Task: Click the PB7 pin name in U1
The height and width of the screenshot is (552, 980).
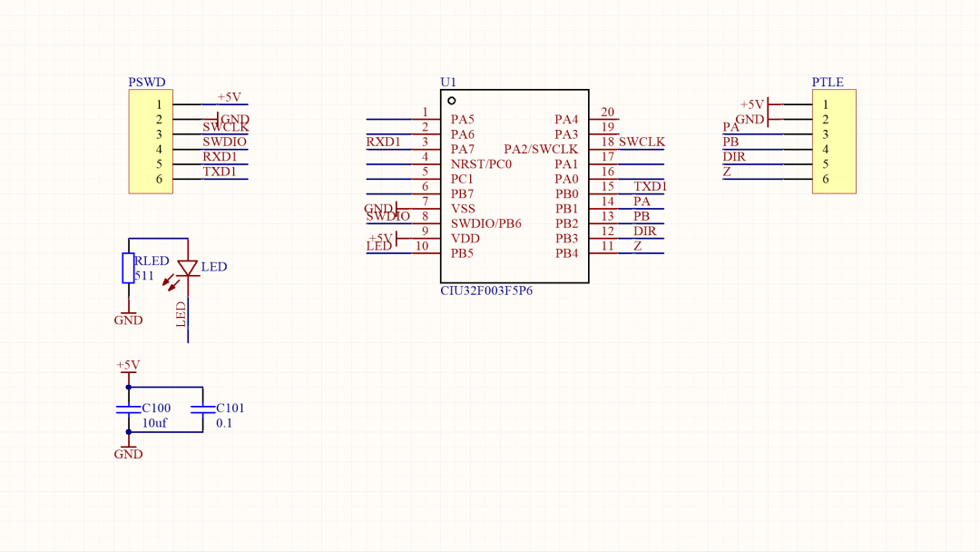Action: [x=462, y=193]
